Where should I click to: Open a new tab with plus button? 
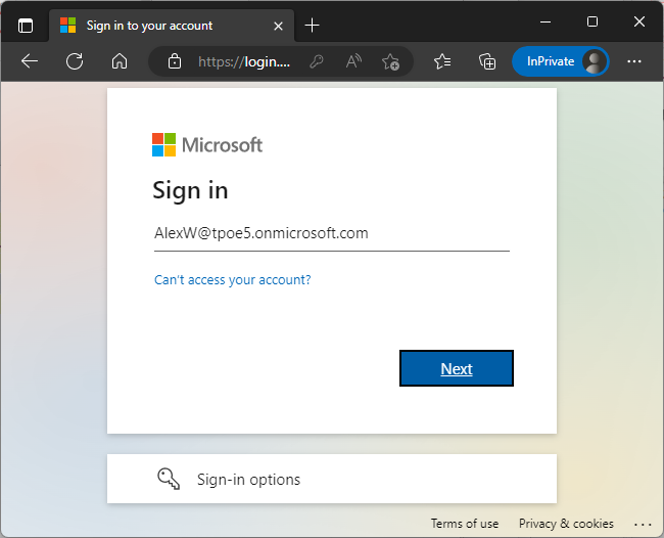click(312, 25)
